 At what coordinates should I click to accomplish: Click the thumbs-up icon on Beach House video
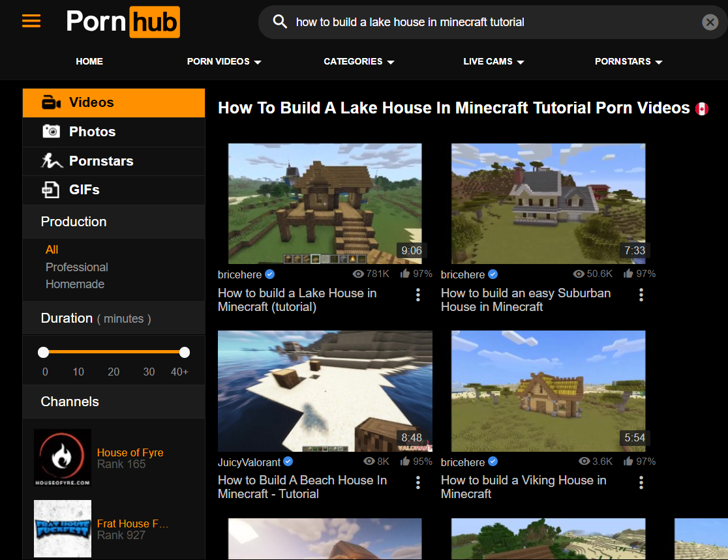point(405,461)
